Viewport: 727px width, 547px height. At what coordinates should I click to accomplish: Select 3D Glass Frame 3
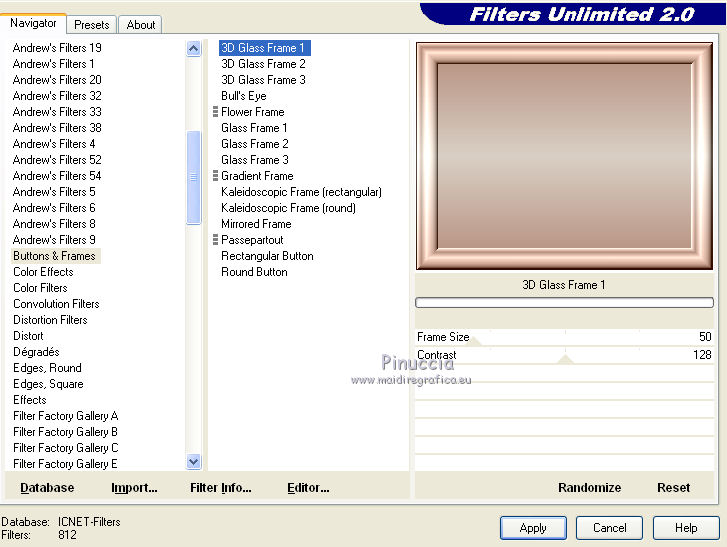[263, 80]
